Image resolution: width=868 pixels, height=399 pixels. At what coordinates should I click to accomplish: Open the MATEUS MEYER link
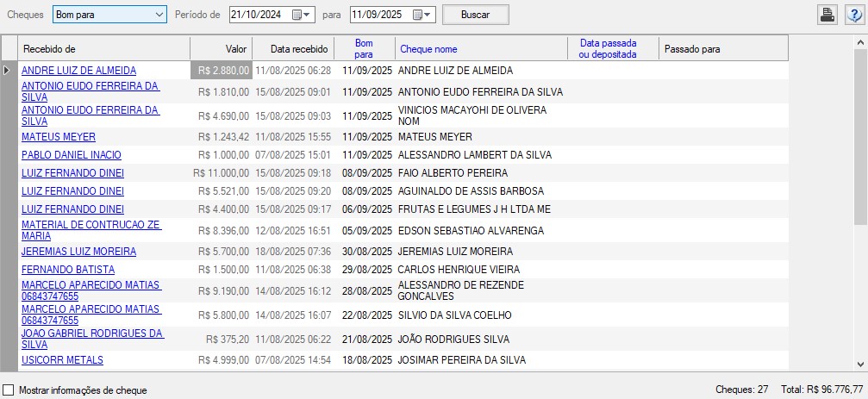59,137
